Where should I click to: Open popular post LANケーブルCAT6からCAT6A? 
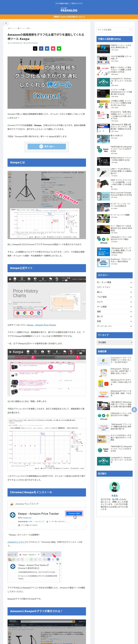click(114, 172)
